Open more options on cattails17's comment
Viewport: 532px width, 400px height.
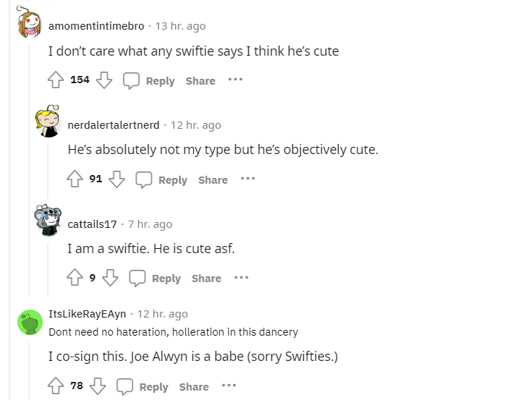241,278
